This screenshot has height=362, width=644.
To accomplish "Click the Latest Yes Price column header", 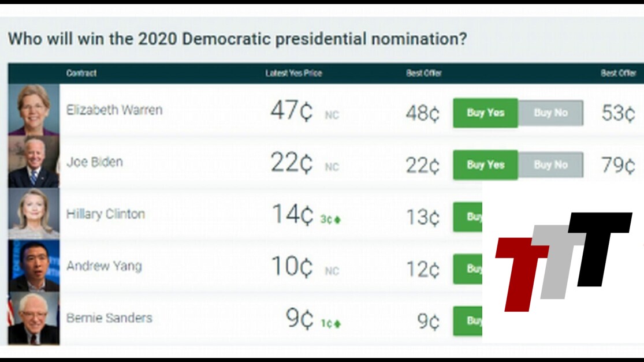I will coord(293,73).
